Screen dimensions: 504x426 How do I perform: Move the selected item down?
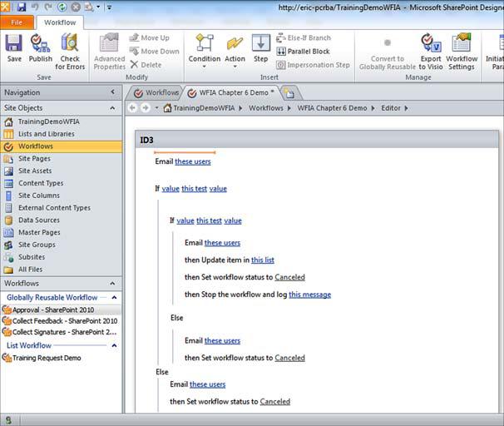(155, 51)
